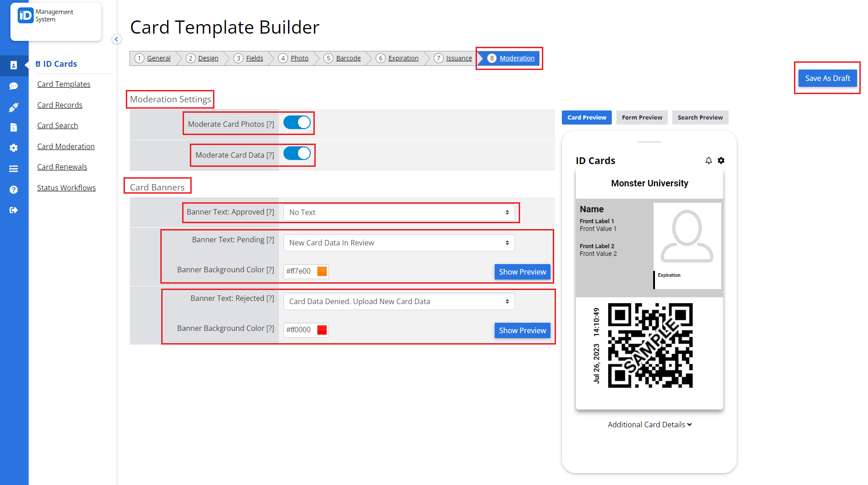Open the billing invoice icon in sidebar
The height and width of the screenshot is (485, 868).
[x=14, y=127]
